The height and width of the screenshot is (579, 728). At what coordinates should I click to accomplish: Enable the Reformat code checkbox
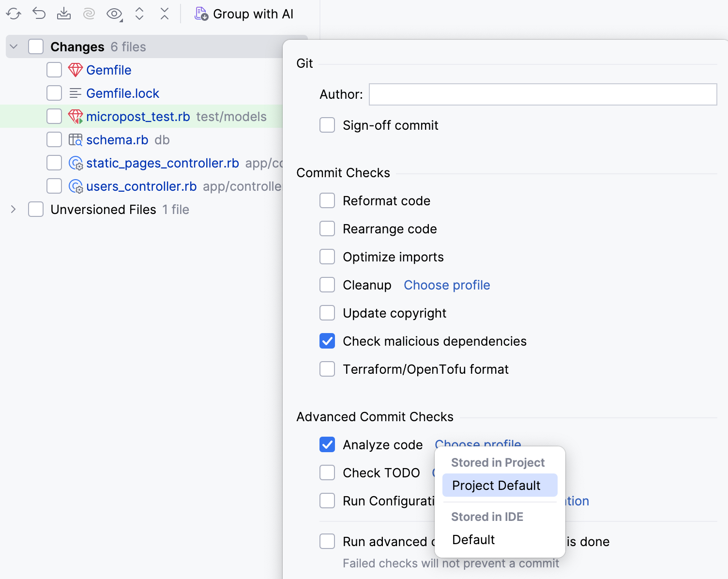[x=327, y=201]
